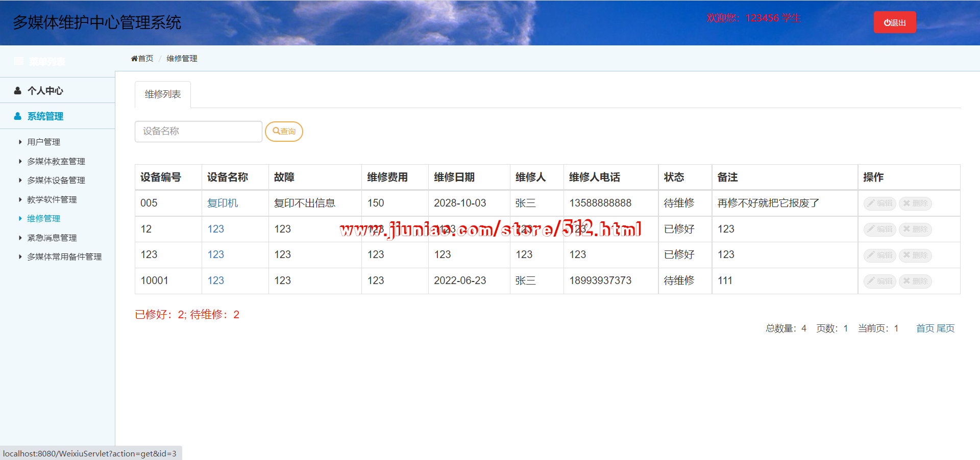Click 张三 in row 10001
Screen dimensions: 980x460
[x=526, y=280]
